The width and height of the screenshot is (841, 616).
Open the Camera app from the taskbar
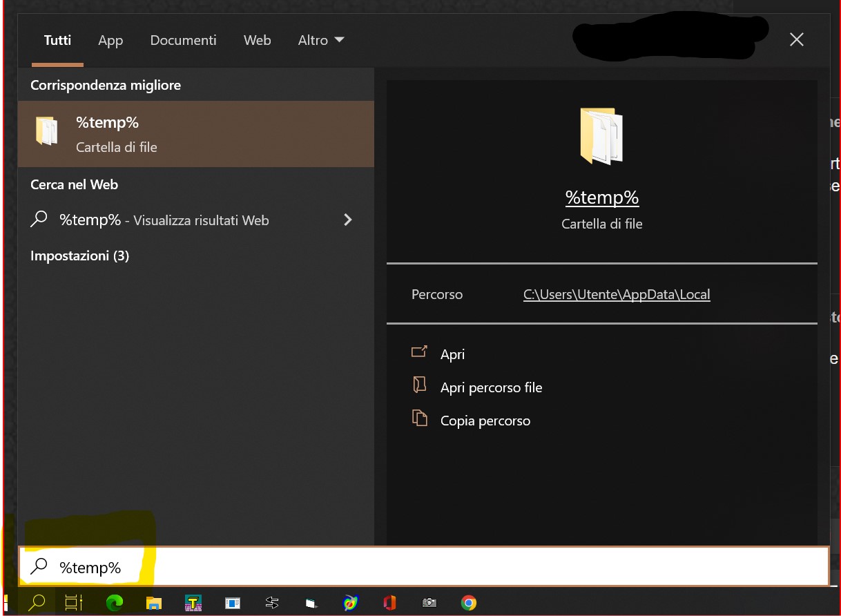(x=429, y=602)
